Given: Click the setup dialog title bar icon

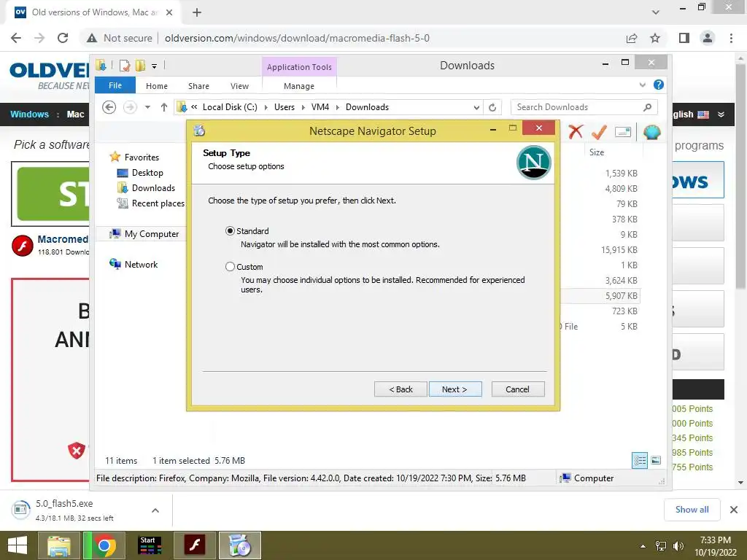Looking at the screenshot, I should tap(200, 131).
